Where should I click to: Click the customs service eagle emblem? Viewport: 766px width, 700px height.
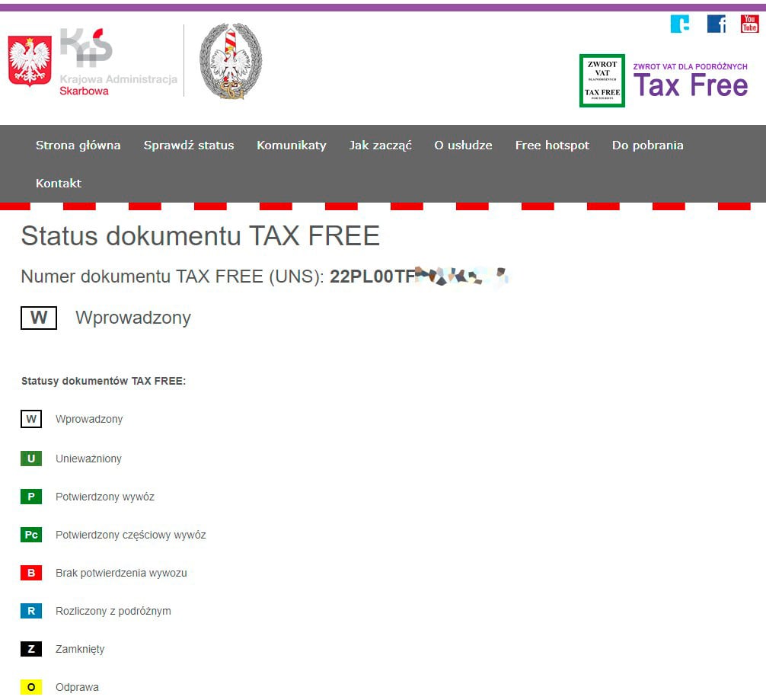pos(231,61)
